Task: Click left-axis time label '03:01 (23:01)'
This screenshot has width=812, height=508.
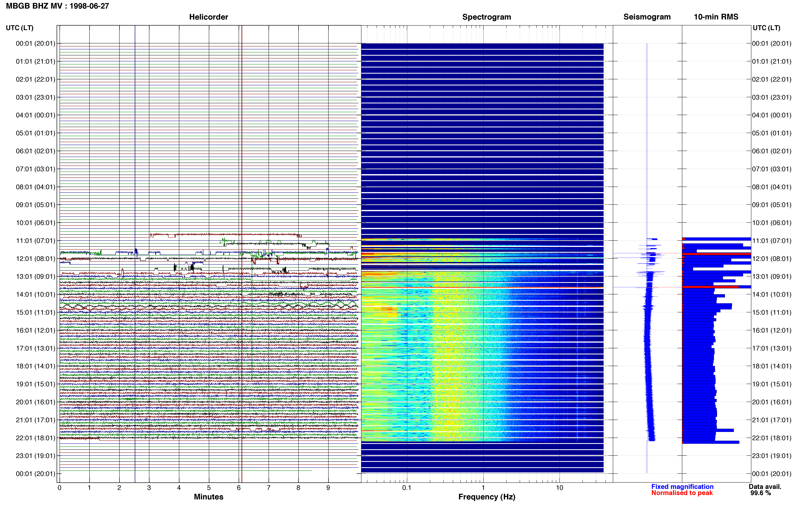Action: (x=36, y=97)
